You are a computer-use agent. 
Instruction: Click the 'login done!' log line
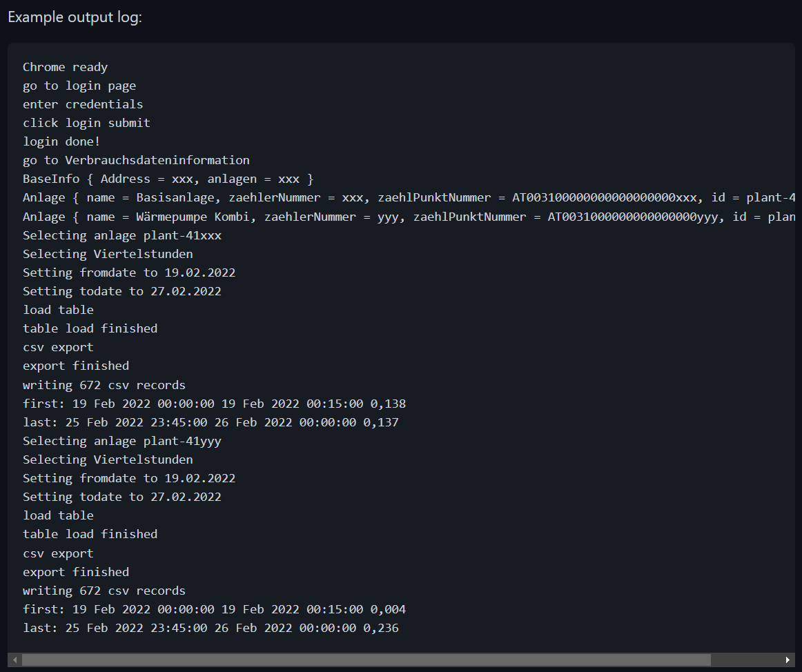[61, 141]
